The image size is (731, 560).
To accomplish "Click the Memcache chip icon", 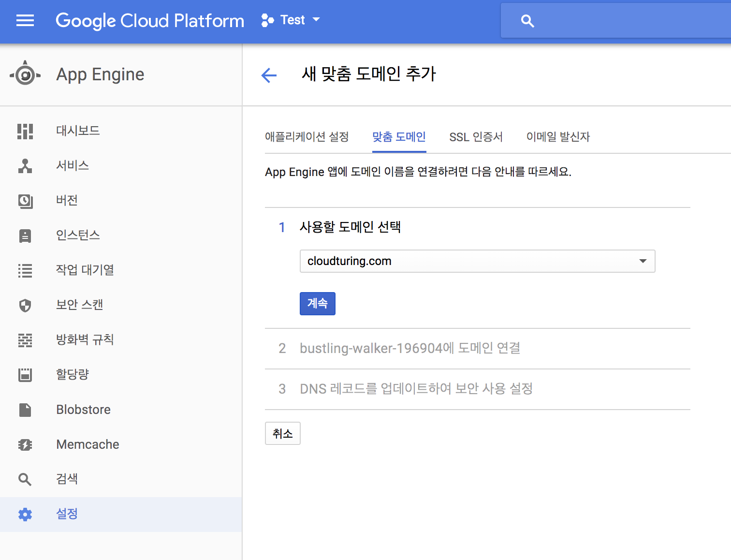I will [25, 444].
